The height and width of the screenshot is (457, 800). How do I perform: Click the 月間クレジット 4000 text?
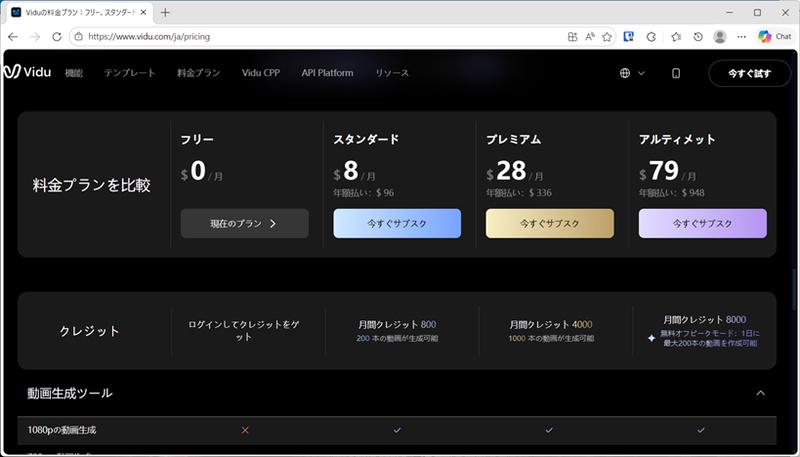click(x=551, y=324)
